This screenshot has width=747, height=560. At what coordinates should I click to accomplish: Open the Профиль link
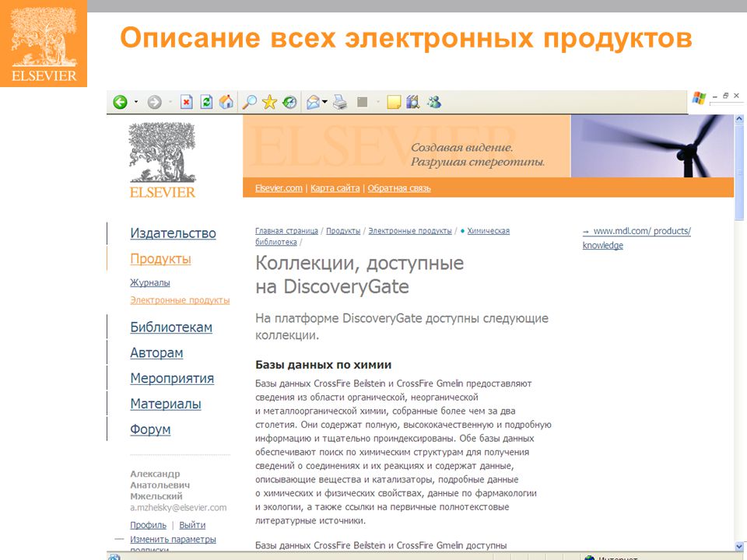click(148, 525)
